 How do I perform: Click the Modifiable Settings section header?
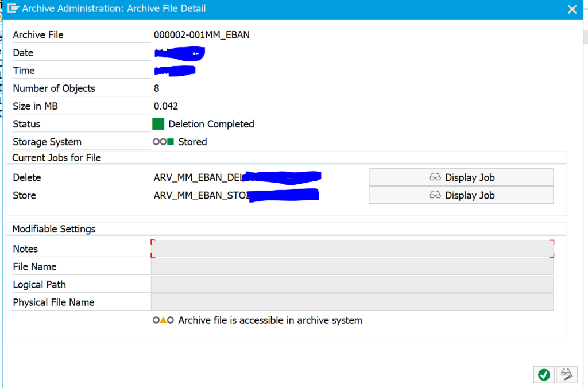(55, 228)
